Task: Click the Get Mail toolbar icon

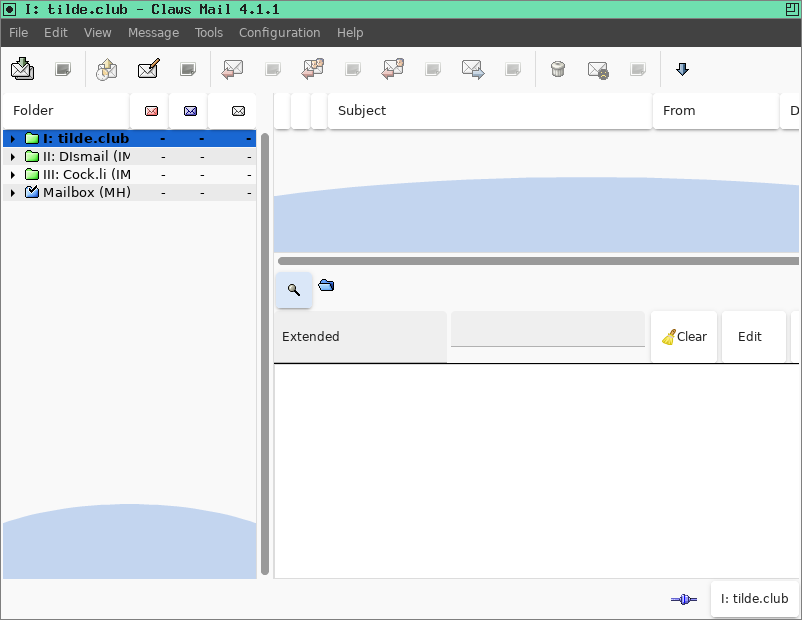Action: [23, 69]
